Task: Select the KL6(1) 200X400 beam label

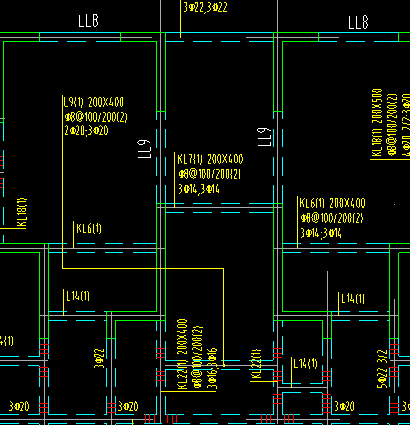Action: tap(332, 203)
